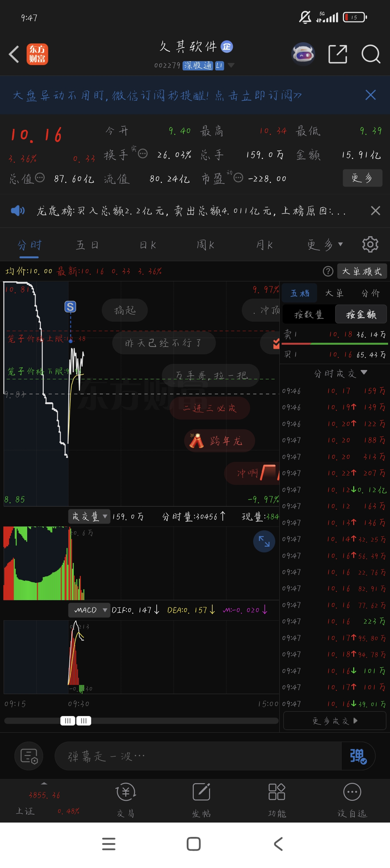Close the WeChat subscription banner
The height and width of the screenshot is (868, 390).
pos(370,95)
